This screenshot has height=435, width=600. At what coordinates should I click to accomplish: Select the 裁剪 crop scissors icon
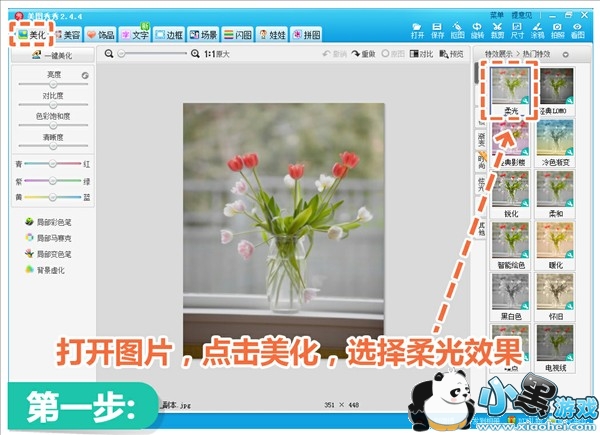pyautogui.click(x=497, y=31)
